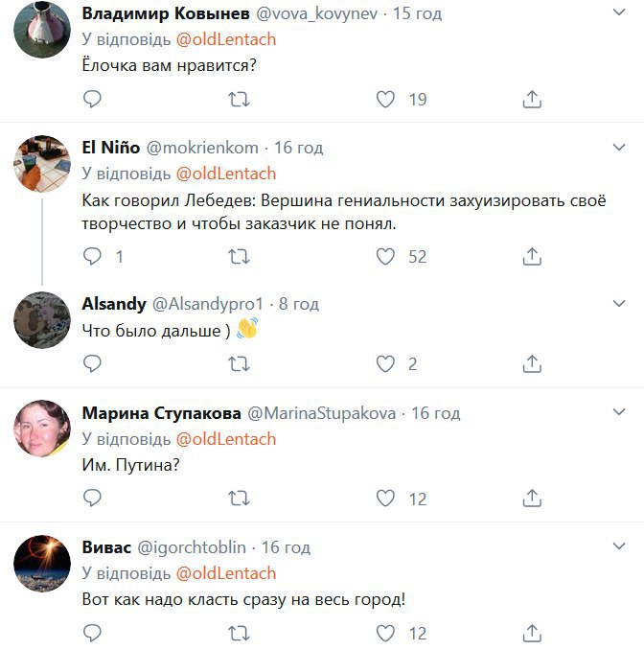Screen dimensions: 644x650
Task: Open @oldLentach link in Вивас's reply
Action: click(226, 573)
